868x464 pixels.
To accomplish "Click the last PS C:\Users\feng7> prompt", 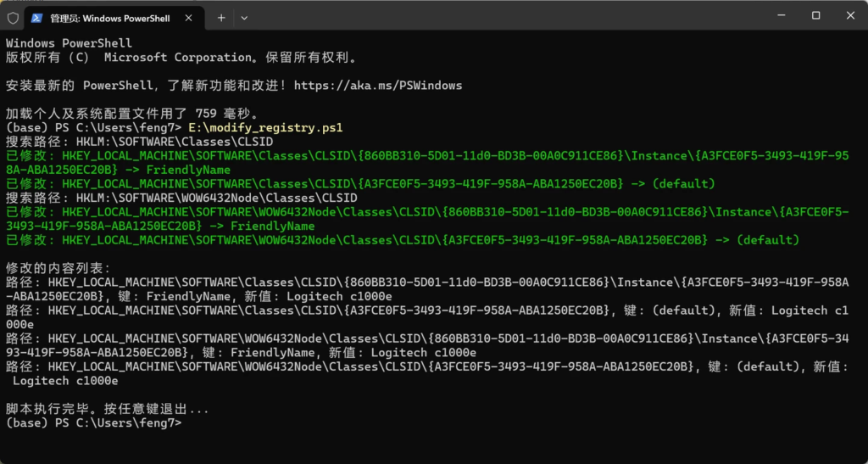I will (x=93, y=422).
